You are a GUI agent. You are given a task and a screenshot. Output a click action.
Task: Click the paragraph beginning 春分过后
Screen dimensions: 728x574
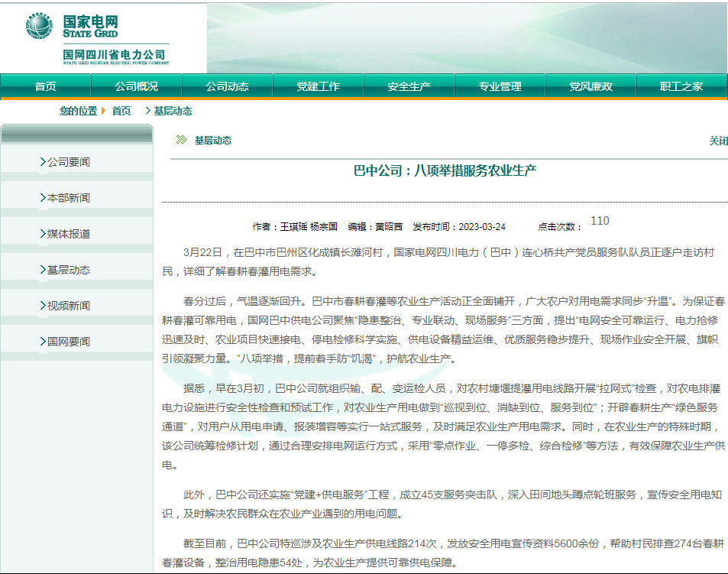[443, 329]
